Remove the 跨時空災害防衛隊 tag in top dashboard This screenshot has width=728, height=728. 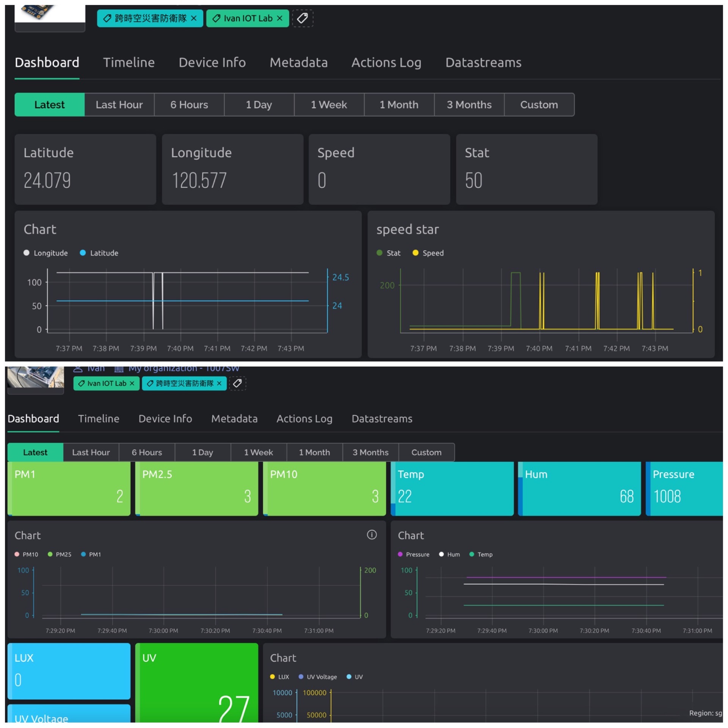pos(194,18)
